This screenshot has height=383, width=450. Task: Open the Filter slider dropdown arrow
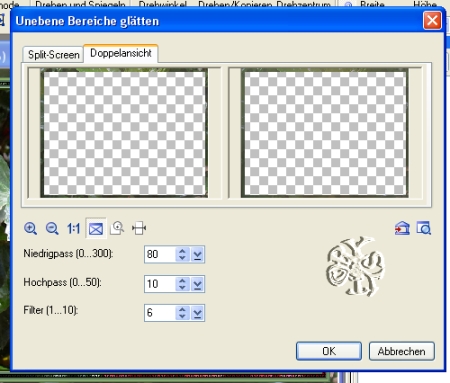coord(197,313)
